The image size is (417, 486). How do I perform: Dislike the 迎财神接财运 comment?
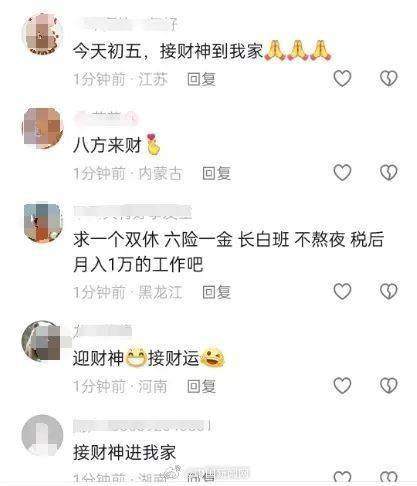click(389, 386)
